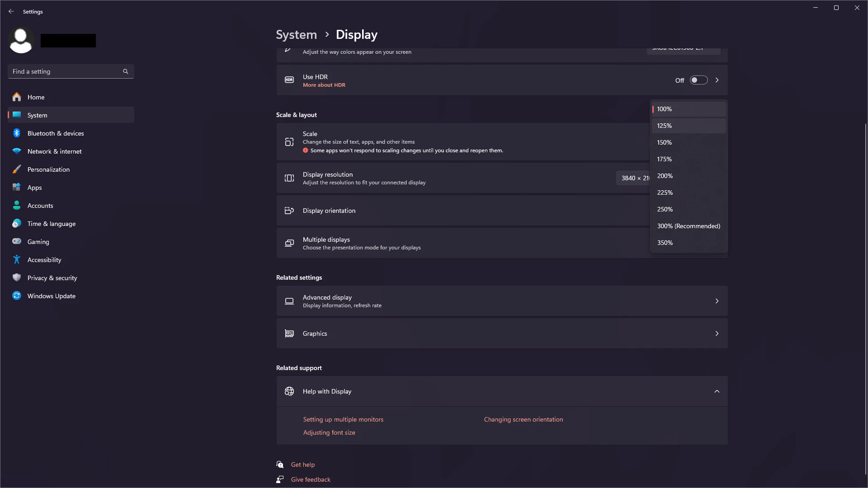Collapse the Help with Display section
868x488 pixels.
717,391
